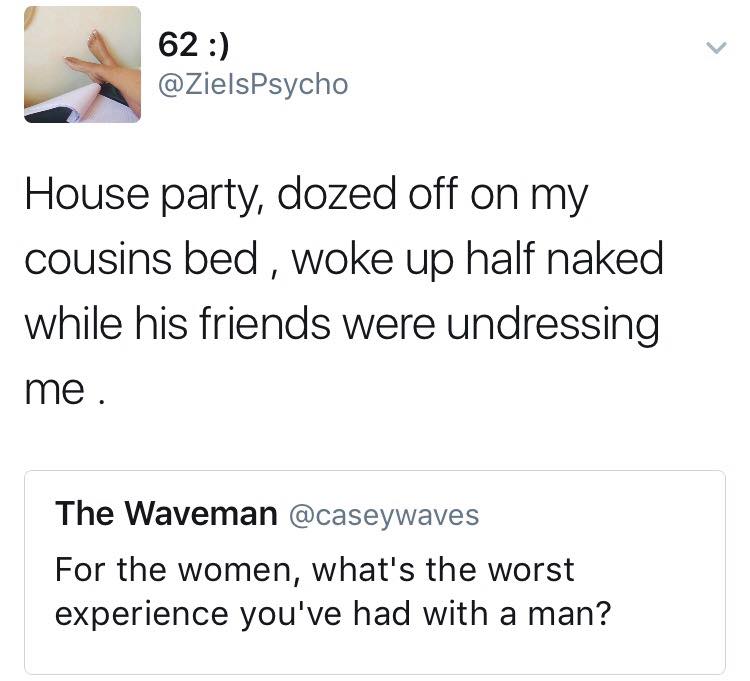Click the word "House" starting the tweet
750x681 pixels.
coord(87,194)
